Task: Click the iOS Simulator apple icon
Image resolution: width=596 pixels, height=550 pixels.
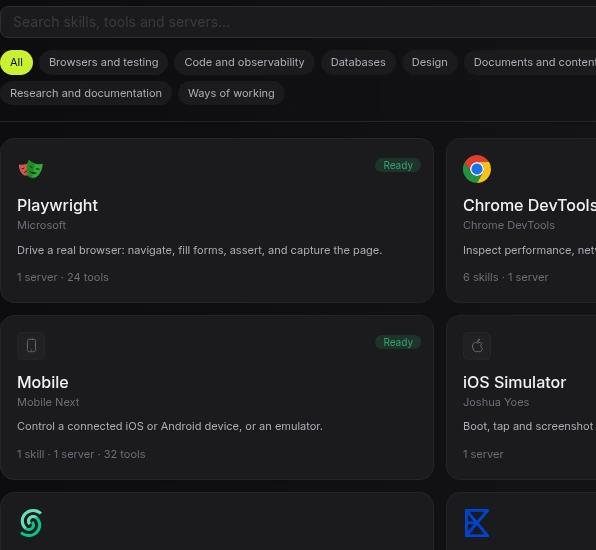Action: [x=477, y=346]
